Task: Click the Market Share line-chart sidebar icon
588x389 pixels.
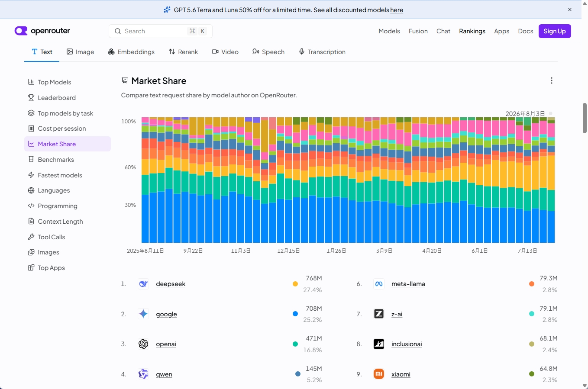Action: 31,144
